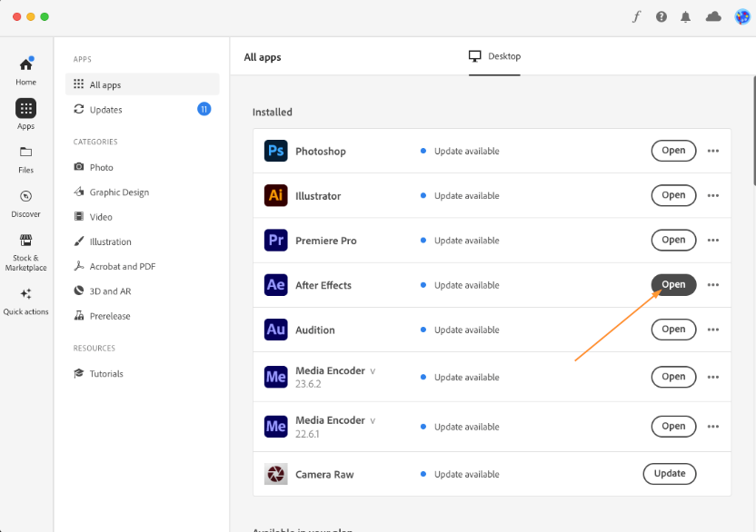Expand Media Encoder 23.6.2 version dropdown
This screenshot has height=532, width=756.
coord(373,371)
